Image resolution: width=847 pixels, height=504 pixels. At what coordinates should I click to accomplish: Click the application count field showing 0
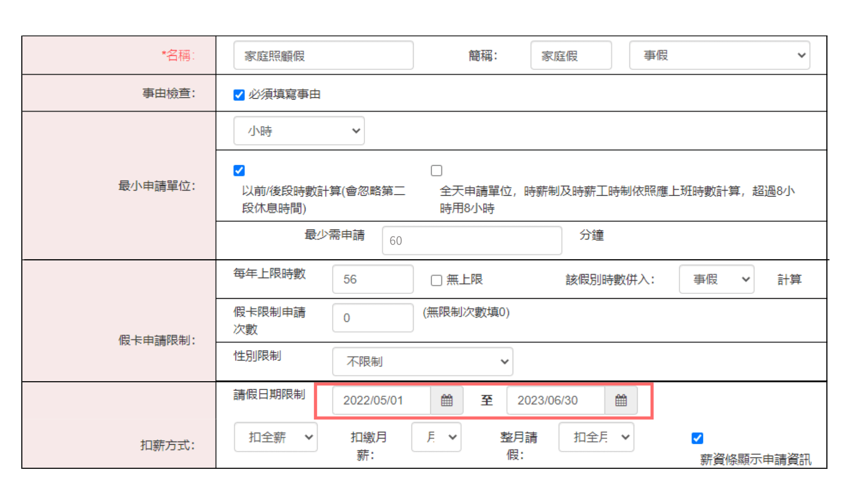pos(372,318)
